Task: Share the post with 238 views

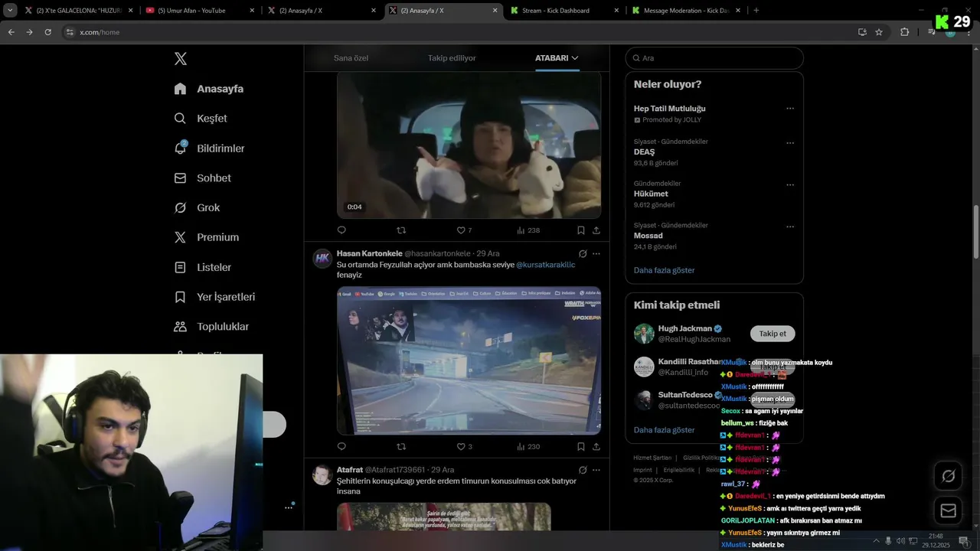Action: click(596, 230)
